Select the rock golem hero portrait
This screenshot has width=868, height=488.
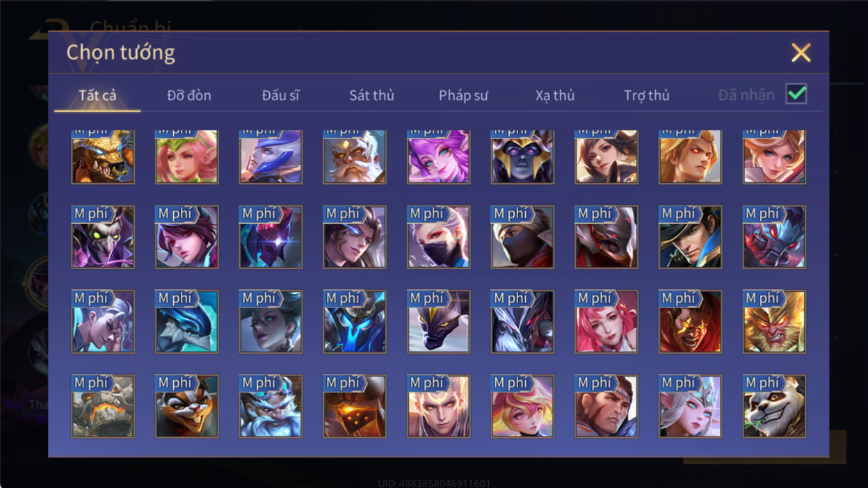pos(103,407)
